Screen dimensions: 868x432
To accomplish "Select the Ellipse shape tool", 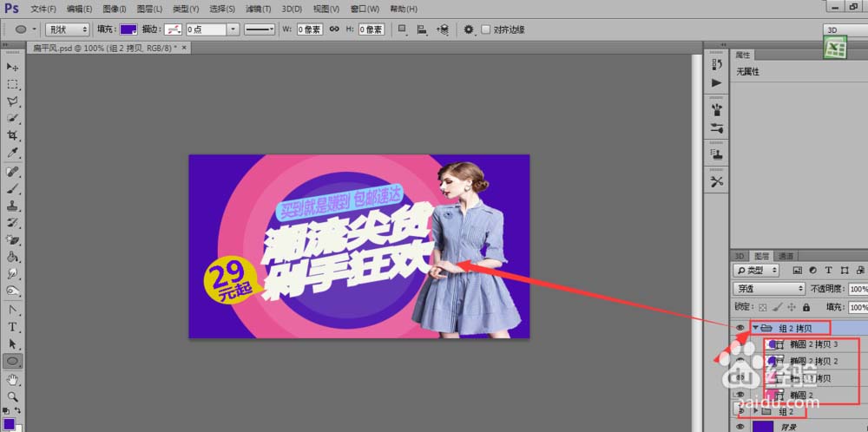I will (12, 362).
